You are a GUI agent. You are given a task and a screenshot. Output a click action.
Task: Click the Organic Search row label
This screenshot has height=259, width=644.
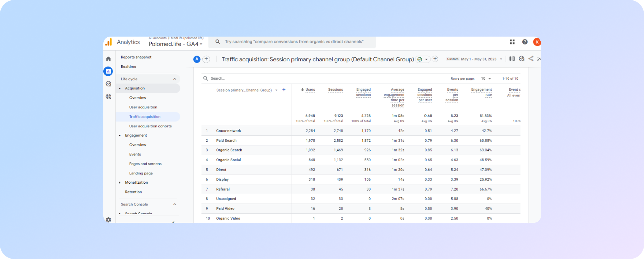pyautogui.click(x=229, y=150)
